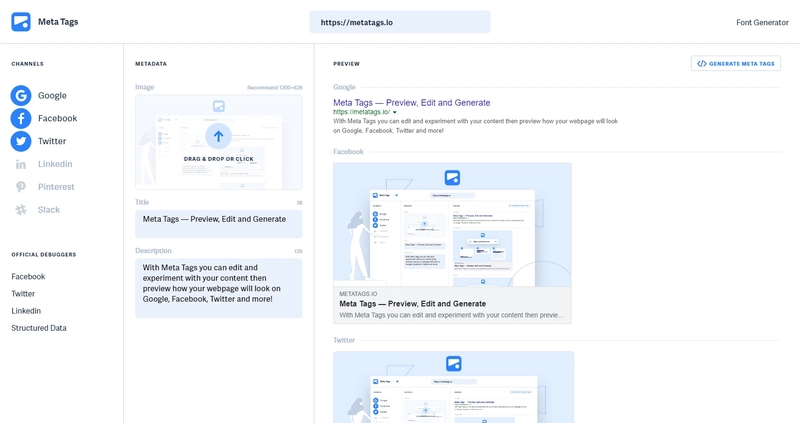Click the CHANNELS heading

point(28,64)
